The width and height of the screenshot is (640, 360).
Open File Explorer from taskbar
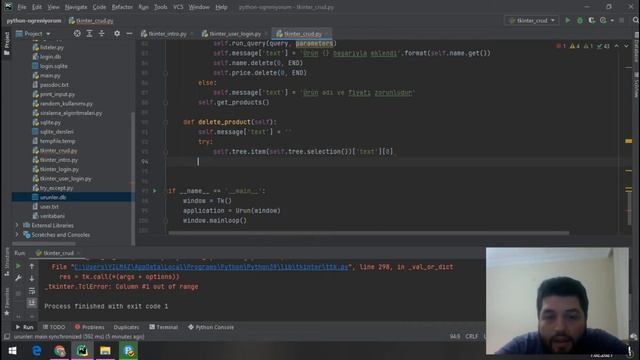point(105,351)
